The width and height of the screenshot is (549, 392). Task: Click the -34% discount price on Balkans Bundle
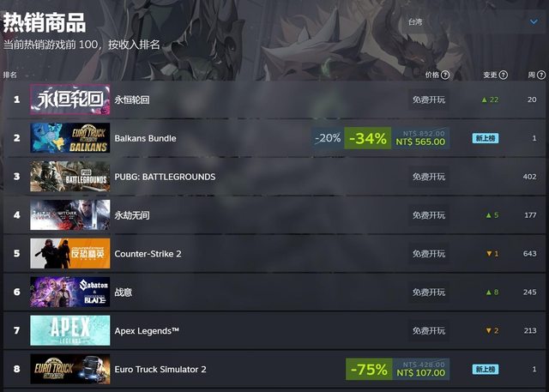368,138
